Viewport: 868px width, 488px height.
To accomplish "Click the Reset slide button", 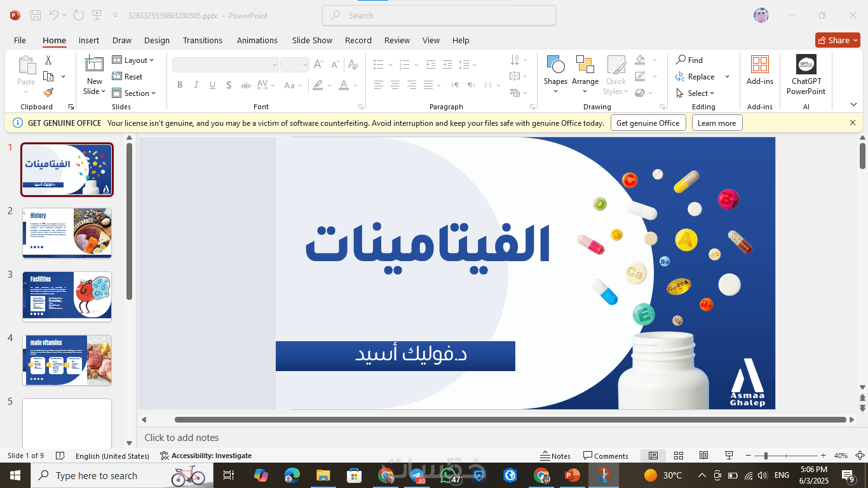I will tap(127, 77).
